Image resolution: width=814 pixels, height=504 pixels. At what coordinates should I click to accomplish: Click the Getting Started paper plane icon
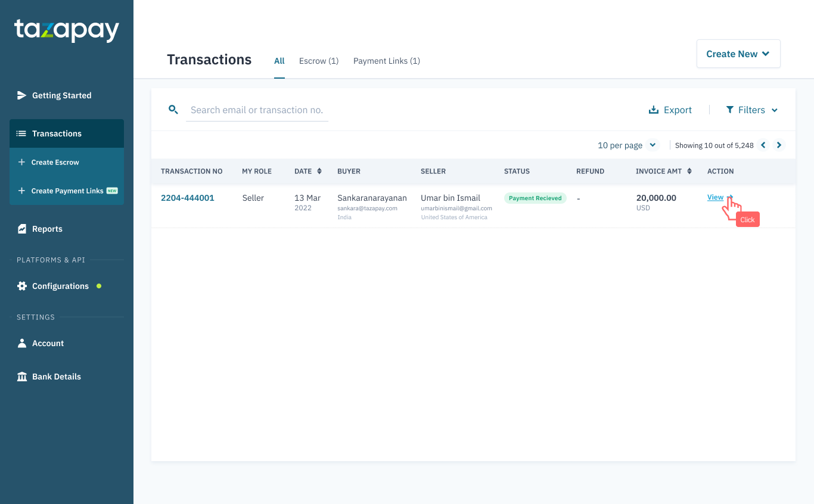point(22,95)
